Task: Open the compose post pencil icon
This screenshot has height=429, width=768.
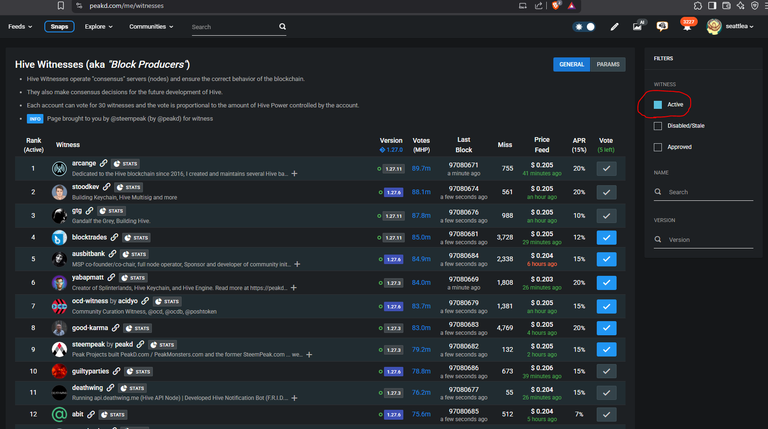Action: coord(614,27)
